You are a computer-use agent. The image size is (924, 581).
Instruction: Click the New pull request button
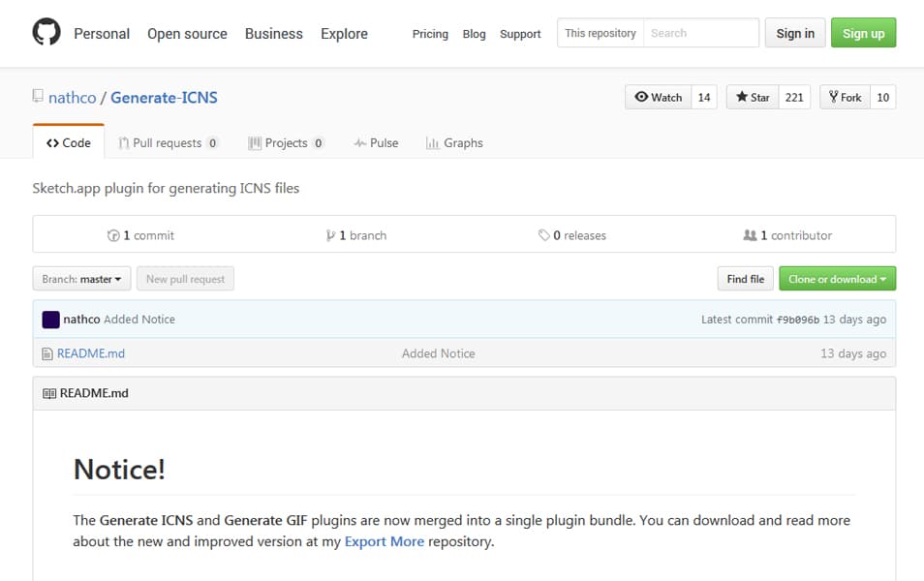point(186,279)
